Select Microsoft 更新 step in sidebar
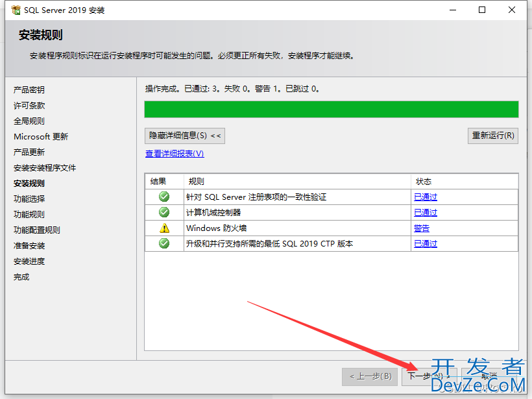Image resolution: width=532 pixels, height=399 pixels. 41,137
